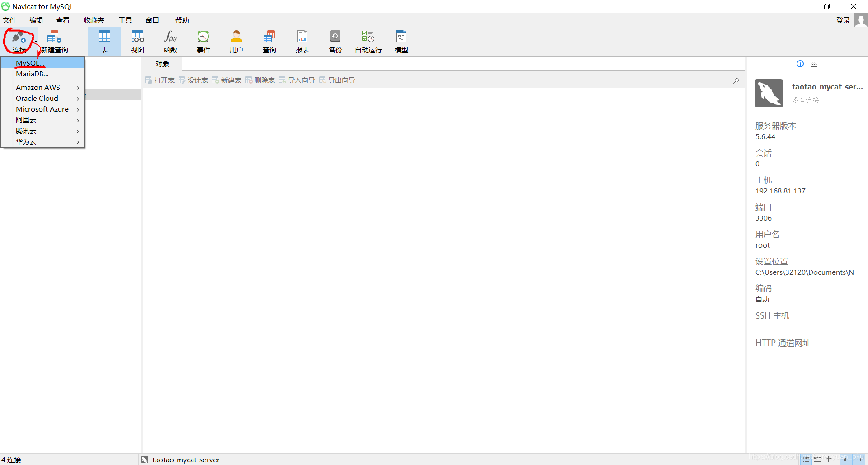Click the 新建表 button
The width and height of the screenshot is (868, 465).
coord(226,80)
